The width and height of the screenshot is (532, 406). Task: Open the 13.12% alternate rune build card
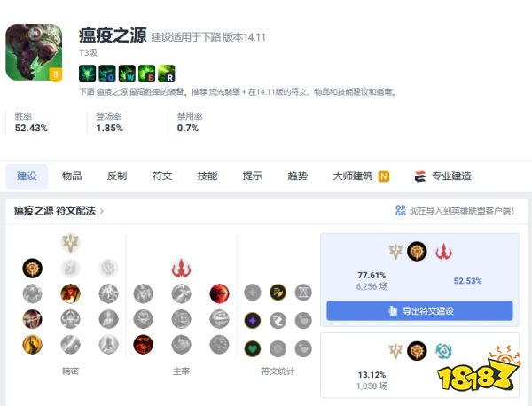pyautogui.click(x=419, y=365)
